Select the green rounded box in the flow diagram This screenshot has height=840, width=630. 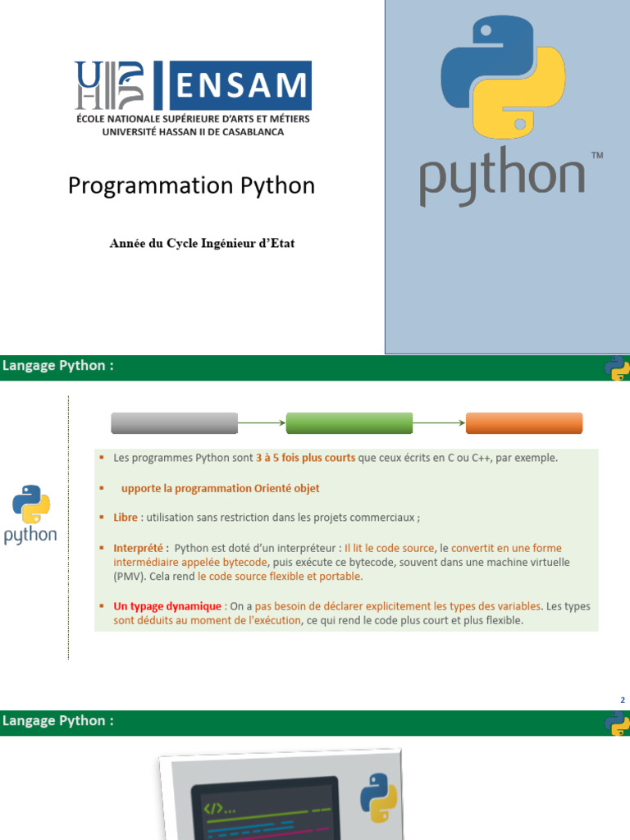click(x=349, y=423)
